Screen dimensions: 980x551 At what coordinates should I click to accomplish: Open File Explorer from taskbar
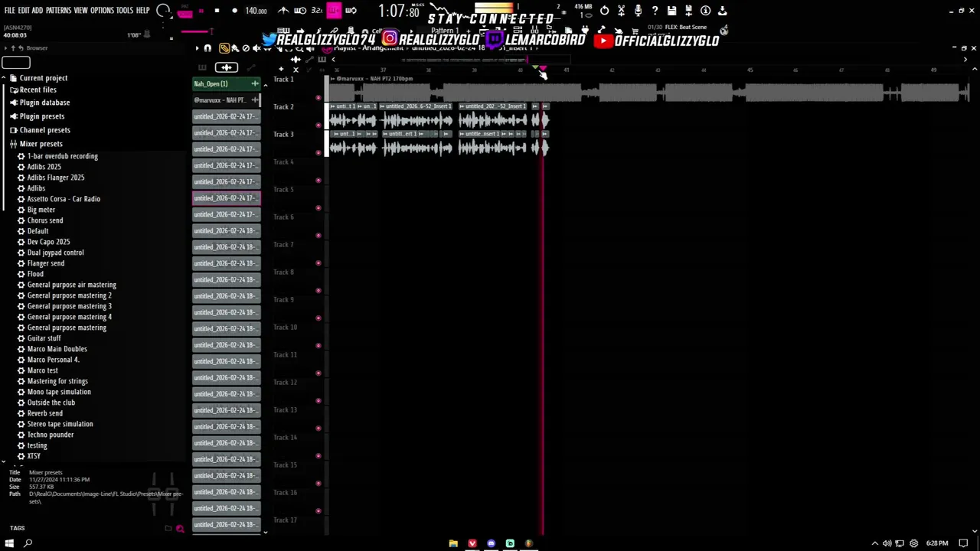453,543
